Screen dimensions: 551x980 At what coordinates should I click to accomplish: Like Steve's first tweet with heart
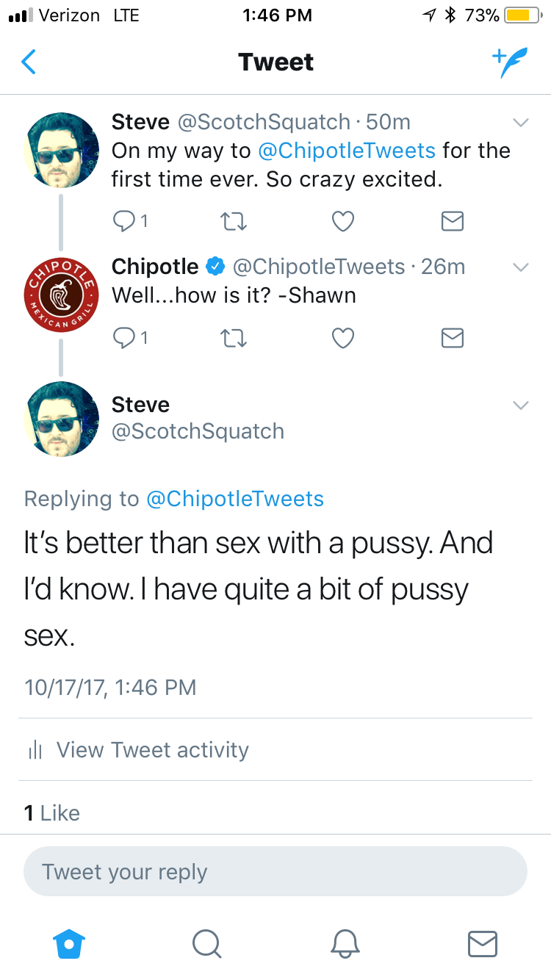(x=343, y=221)
